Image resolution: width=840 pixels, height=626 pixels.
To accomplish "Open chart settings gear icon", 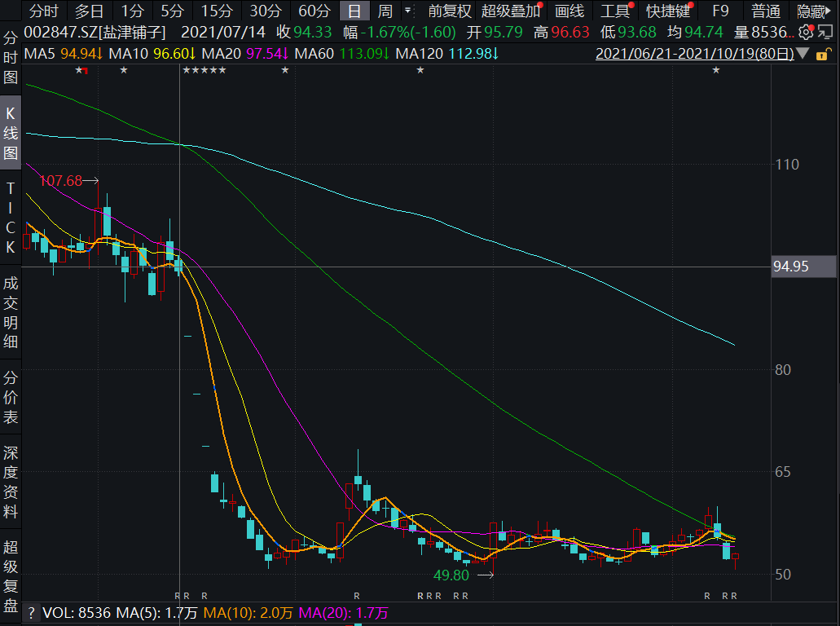I will coord(806,32).
